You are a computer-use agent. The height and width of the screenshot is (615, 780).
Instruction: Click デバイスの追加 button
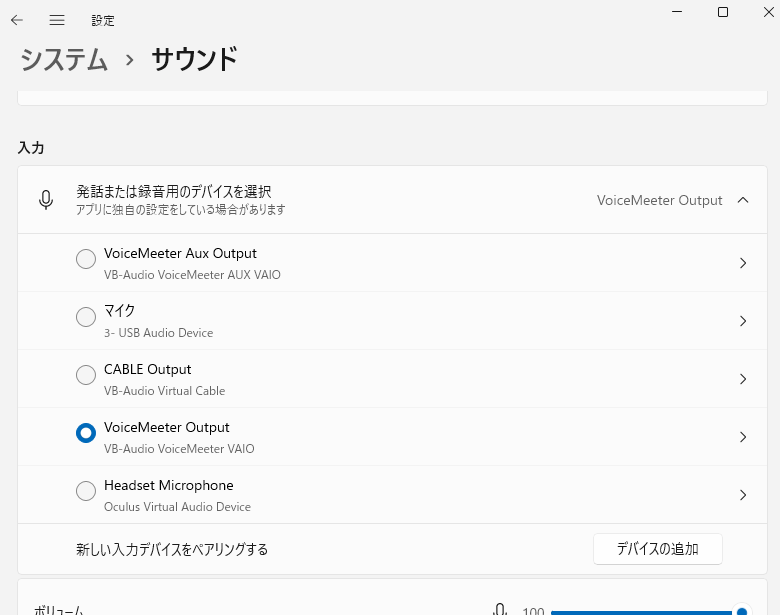click(658, 549)
